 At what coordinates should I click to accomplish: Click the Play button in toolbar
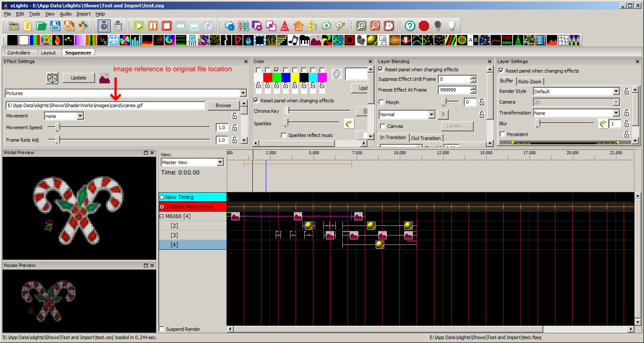click(139, 25)
